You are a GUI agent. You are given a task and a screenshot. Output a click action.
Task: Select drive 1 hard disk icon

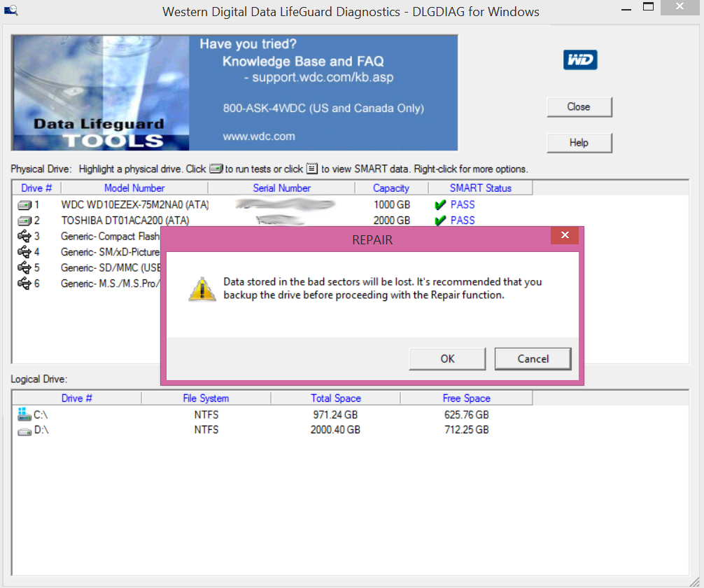(x=24, y=205)
